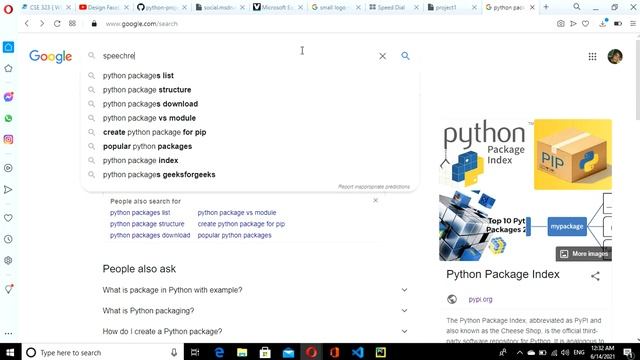This screenshot has width=640, height=360.
Task: Open the Office app on the taskbar
Action: coord(335,352)
